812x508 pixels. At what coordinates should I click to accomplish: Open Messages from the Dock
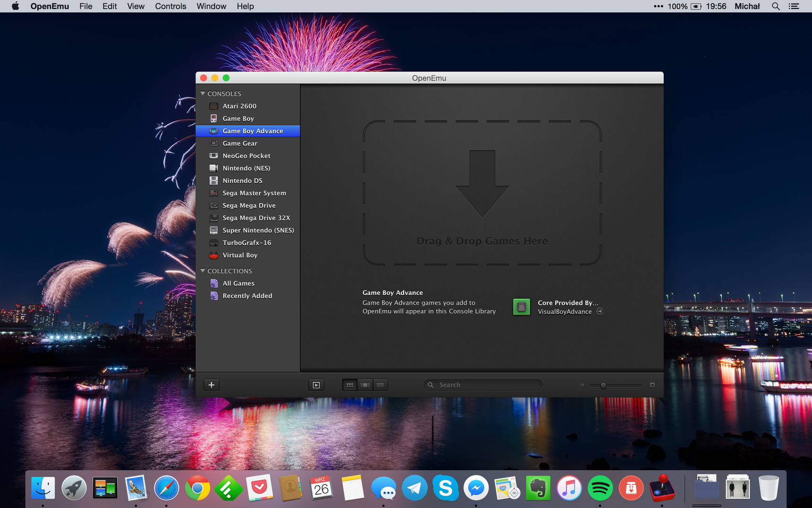click(383, 488)
